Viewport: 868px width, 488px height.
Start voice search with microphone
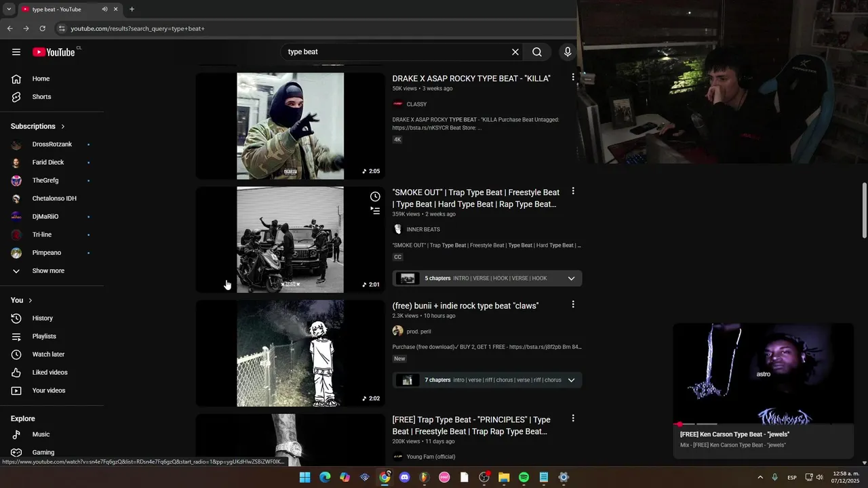568,52
